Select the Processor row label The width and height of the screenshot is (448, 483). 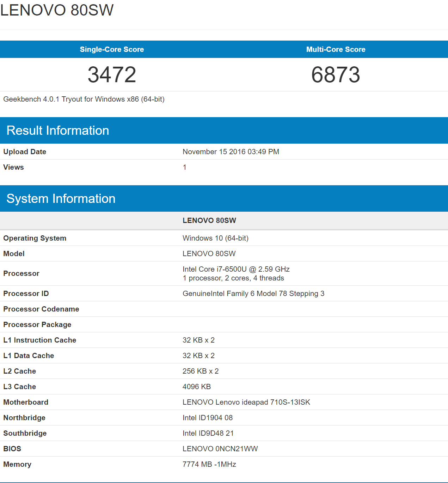[21, 273]
